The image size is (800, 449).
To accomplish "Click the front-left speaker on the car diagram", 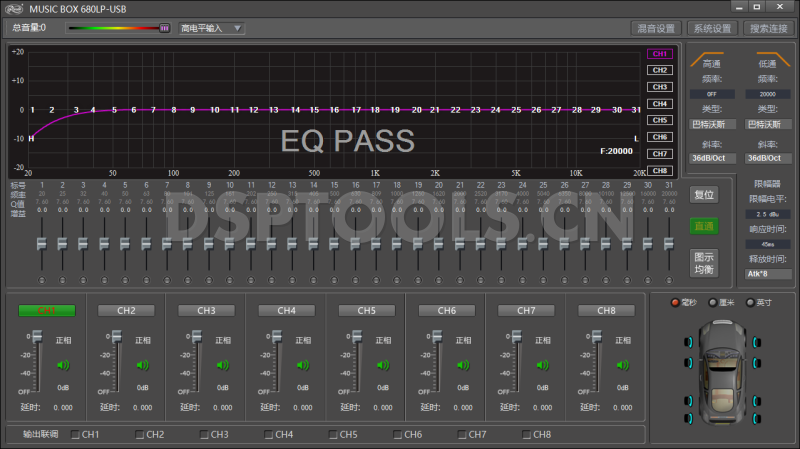I will coord(687,343).
